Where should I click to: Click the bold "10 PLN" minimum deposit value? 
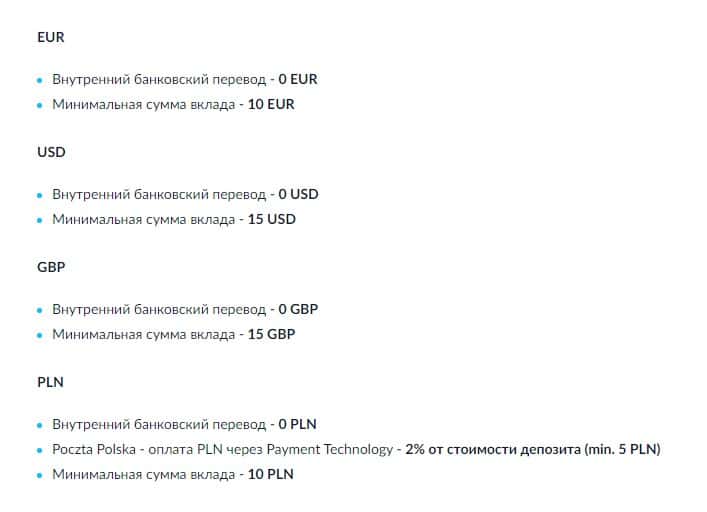pos(271,474)
